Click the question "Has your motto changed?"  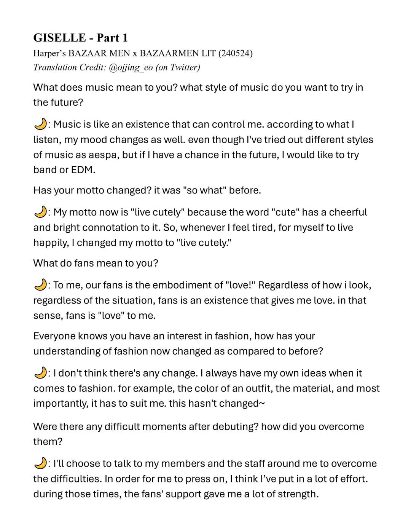click(92, 190)
